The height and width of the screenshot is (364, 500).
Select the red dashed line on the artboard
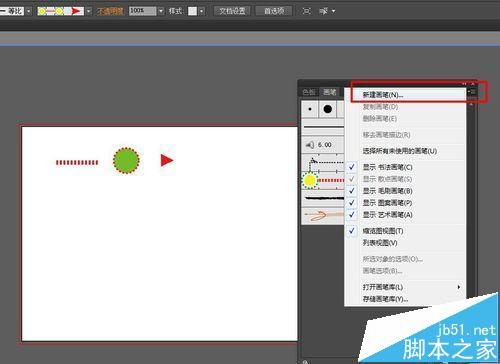tap(77, 162)
